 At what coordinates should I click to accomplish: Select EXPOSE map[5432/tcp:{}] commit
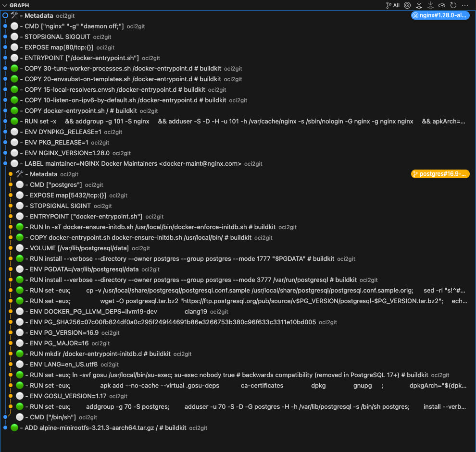[238, 195]
